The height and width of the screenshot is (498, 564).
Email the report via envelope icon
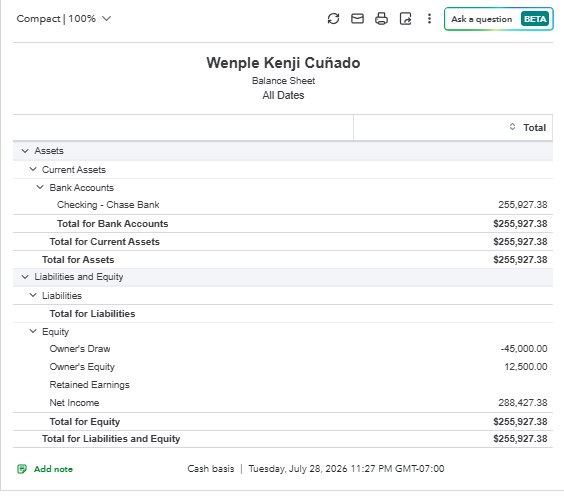click(357, 19)
